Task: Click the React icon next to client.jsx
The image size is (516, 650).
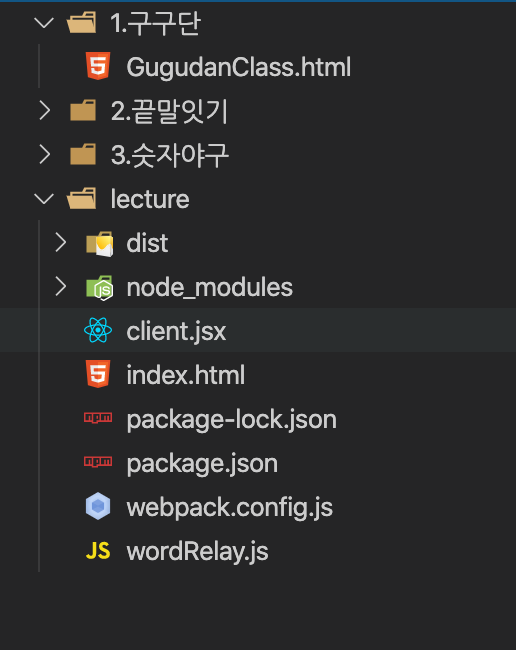Action: click(x=98, y=330)
